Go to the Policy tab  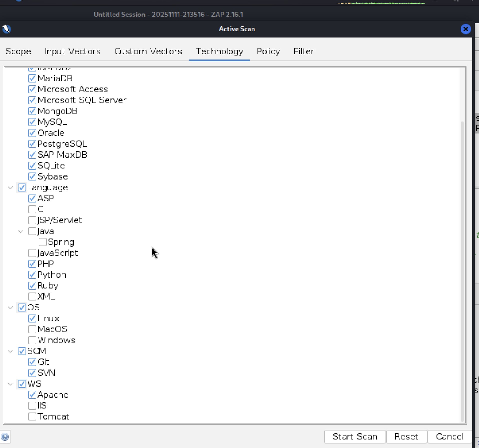(x=268, y=51)
